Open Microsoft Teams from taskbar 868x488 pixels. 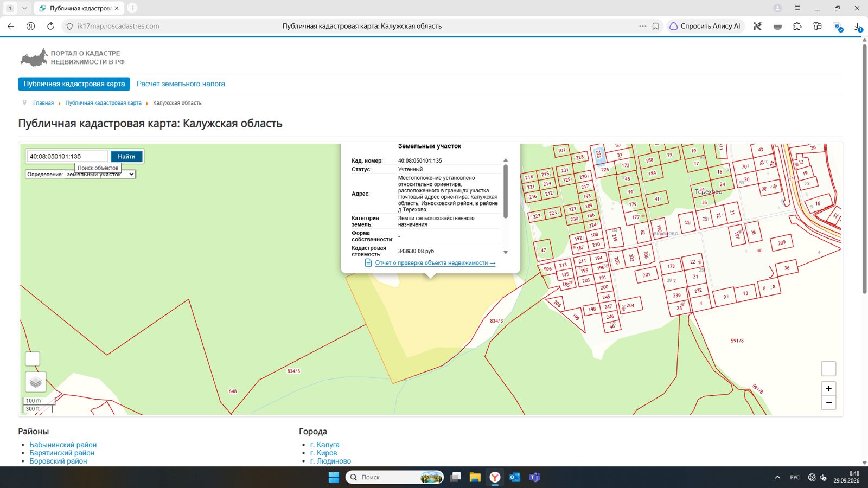click(x=535, y=477)
